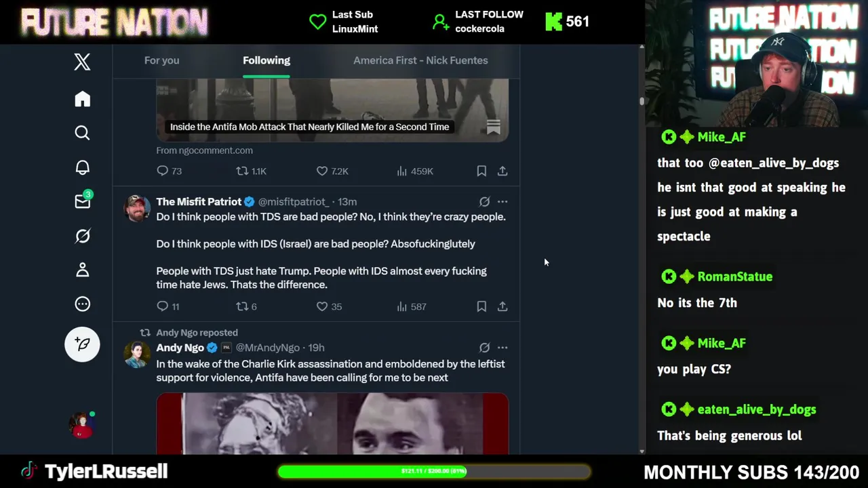This screenshot has height=488, width=868.
Task: Like The Misfit Patriot's post
Action: tap(330, 306)
